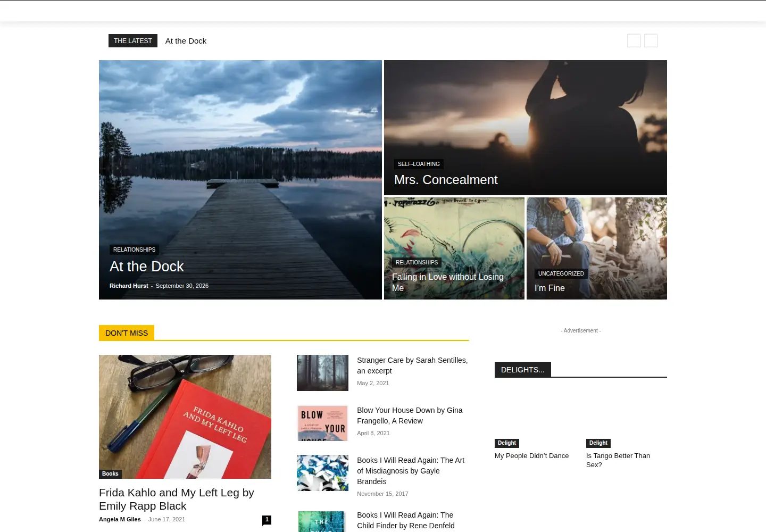Open the UNCATEGORIZED category tag
This screenshot has height=532, width=766.
click(561, 273)
